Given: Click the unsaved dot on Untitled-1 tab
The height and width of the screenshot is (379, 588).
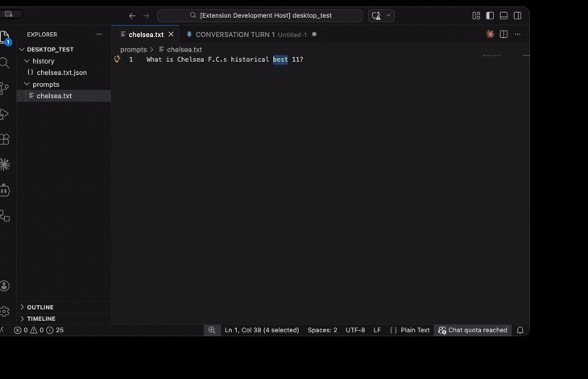Looking at the screenshot, I should tap(314, 34).
